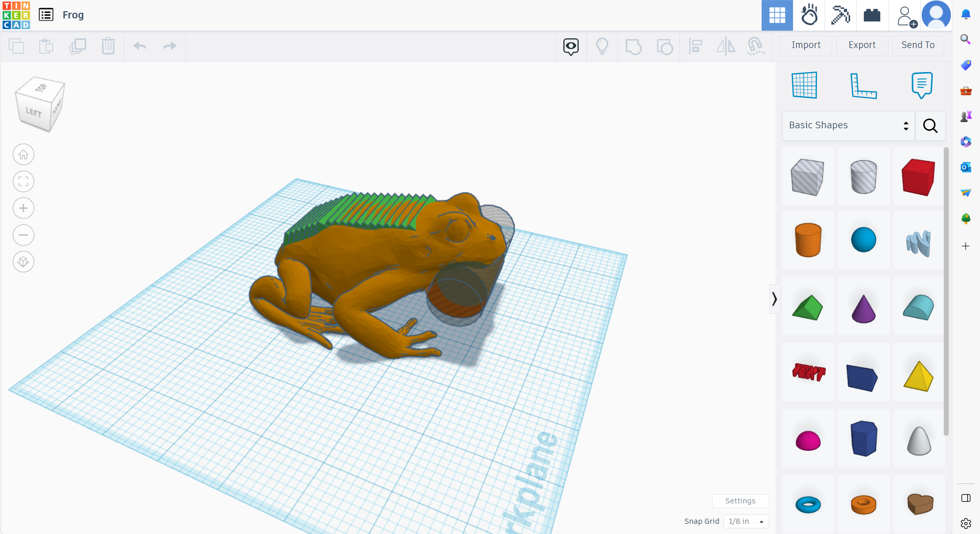
Task: Open the workplane Settings button
Action: [740, 501]
